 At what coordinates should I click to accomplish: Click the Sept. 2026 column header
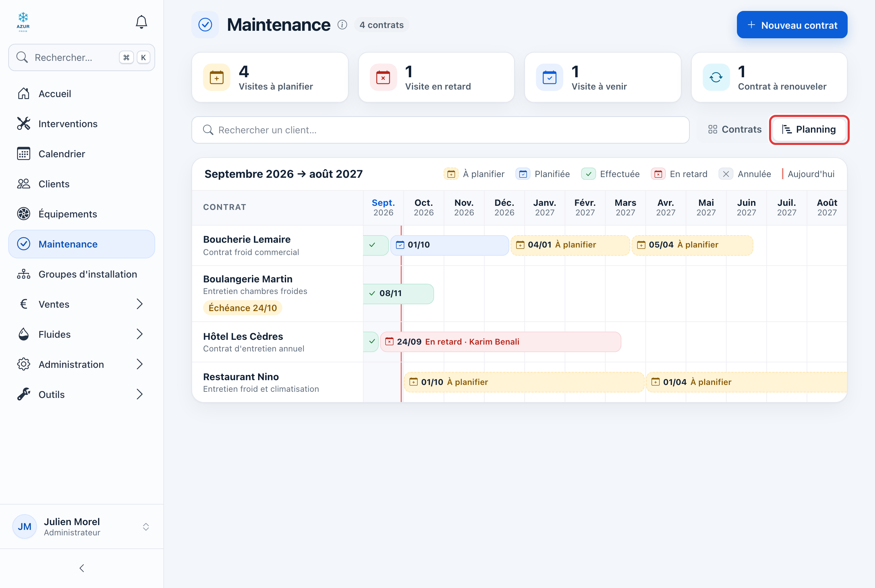[x=383, y=208]
